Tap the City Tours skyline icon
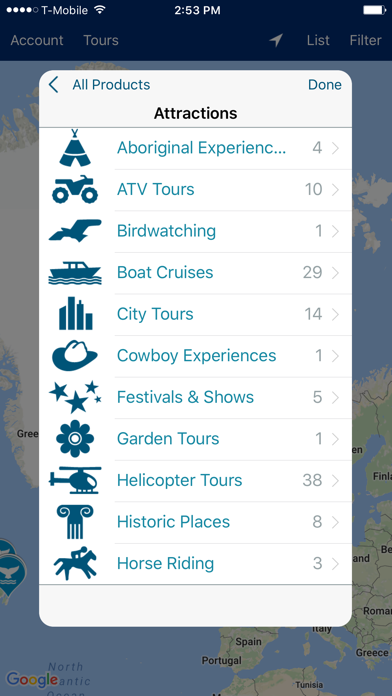The image size is (392, 696). click(75, 314)
